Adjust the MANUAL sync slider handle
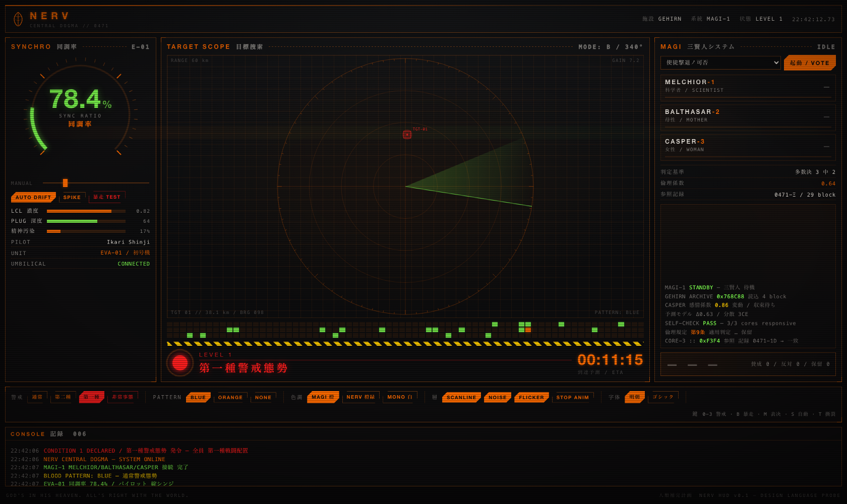This screenshot has height=504, width=847. pos(65,183)
